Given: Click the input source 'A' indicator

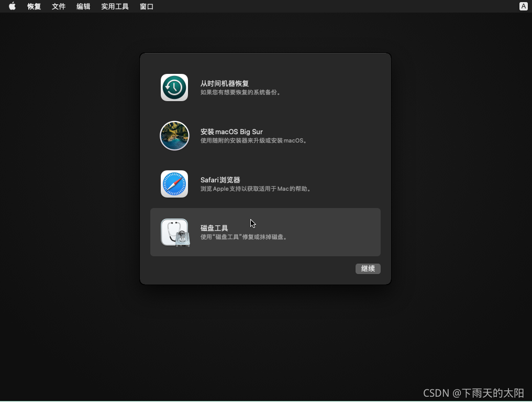Looking at the screenshot, I should tap(523, 6).
